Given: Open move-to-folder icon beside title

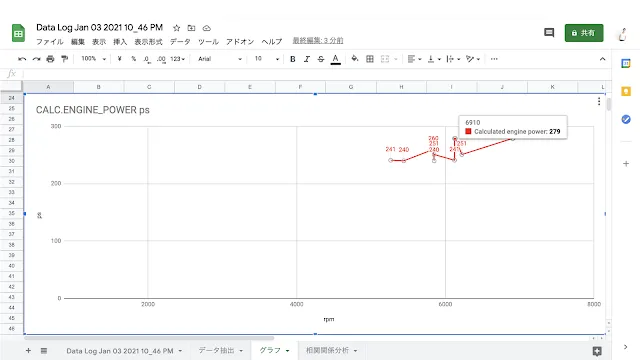Looking at the screenshot, I should coord(191,28).
